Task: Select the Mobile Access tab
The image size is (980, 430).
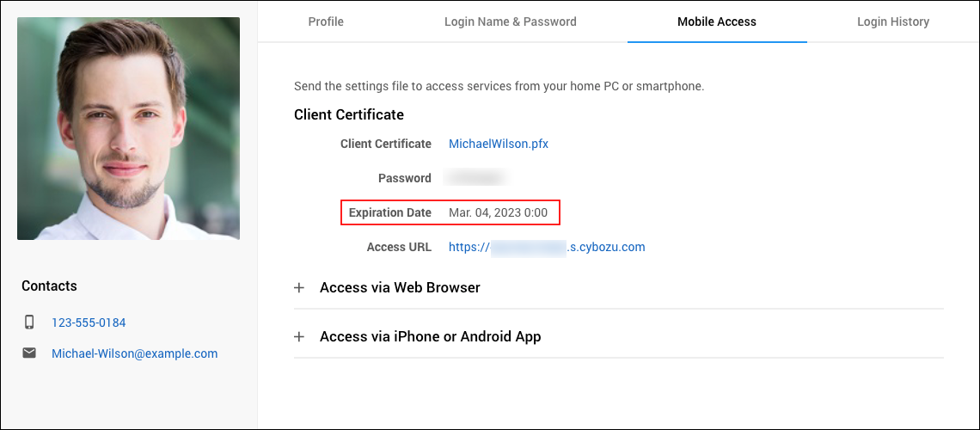Action: coord(716,21)
